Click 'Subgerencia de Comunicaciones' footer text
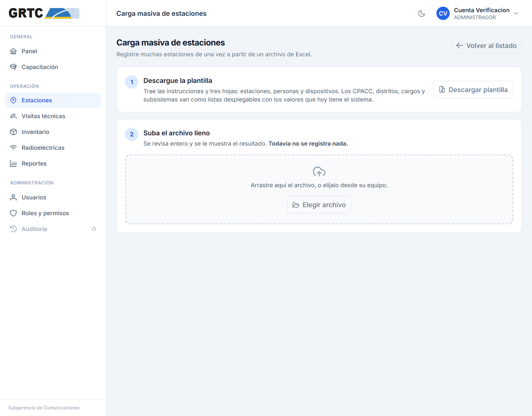Viewport: 532px width, 416px height. pos(44,408)
